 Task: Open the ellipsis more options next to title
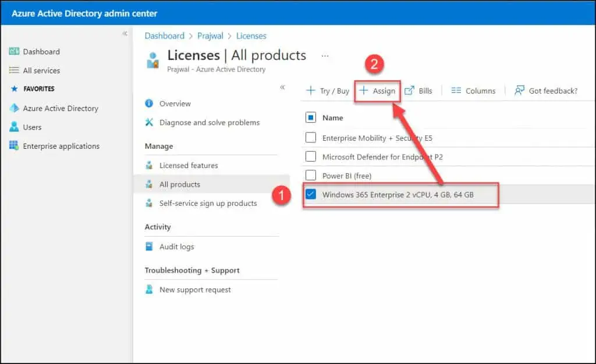click(325, 56)
